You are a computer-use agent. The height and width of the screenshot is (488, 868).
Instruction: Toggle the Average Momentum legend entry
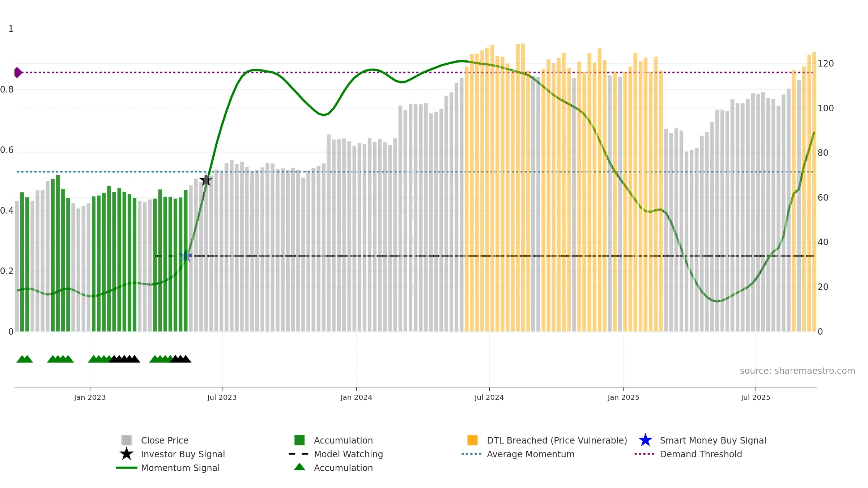tap(518, 454)
